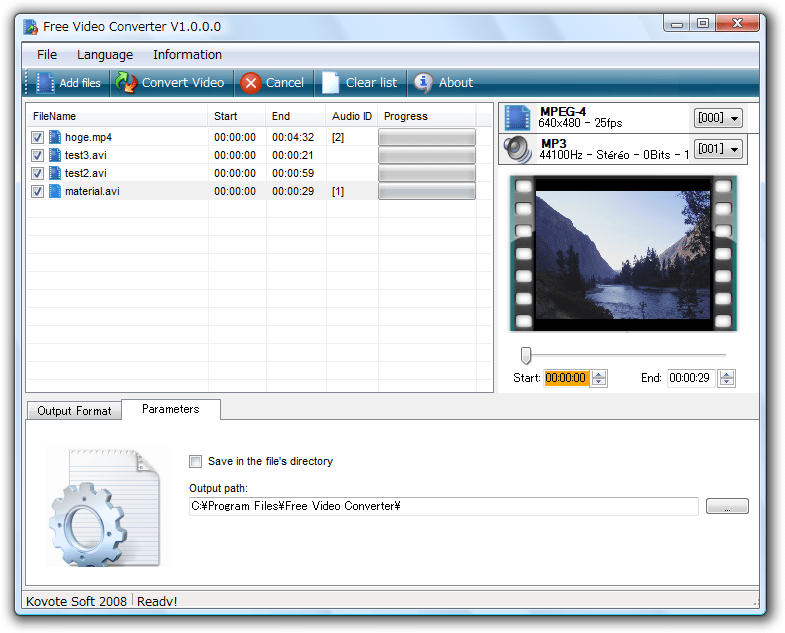
Task: Start conversion with Convert Video label
Action: pos(183,83)
